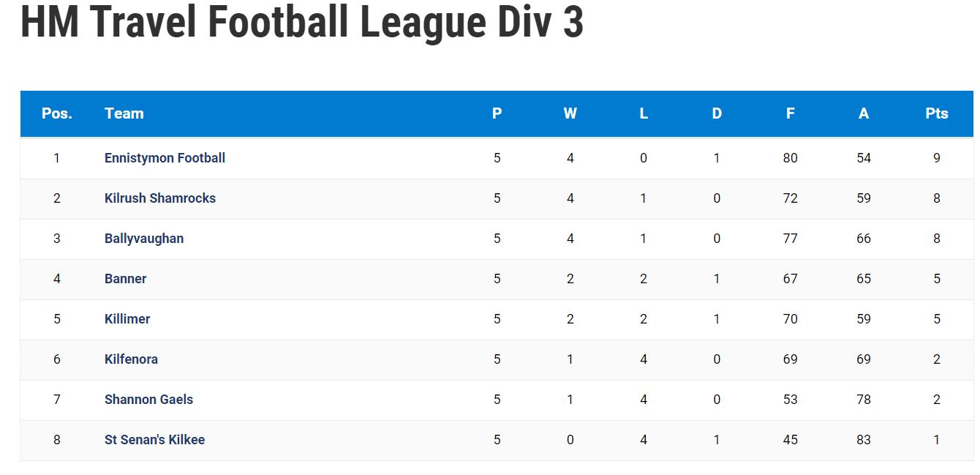Click the A column header
The width and height of the screenshot is (980, 475).
pyautogui.click(x=864, y=113)
